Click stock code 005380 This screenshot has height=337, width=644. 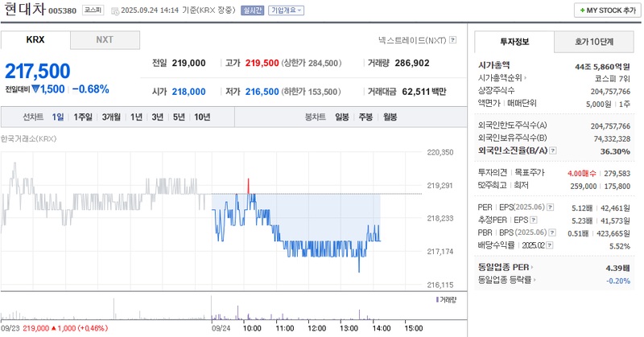[63, 10]
